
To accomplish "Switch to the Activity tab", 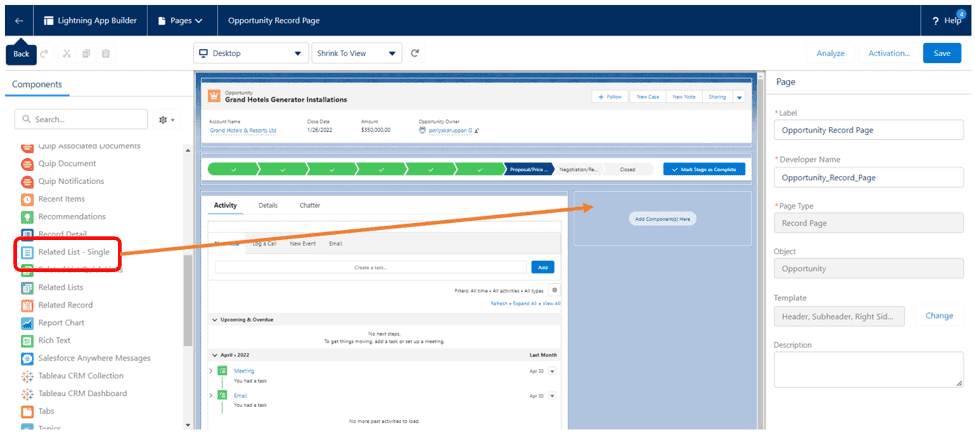I will coord(225,205).
